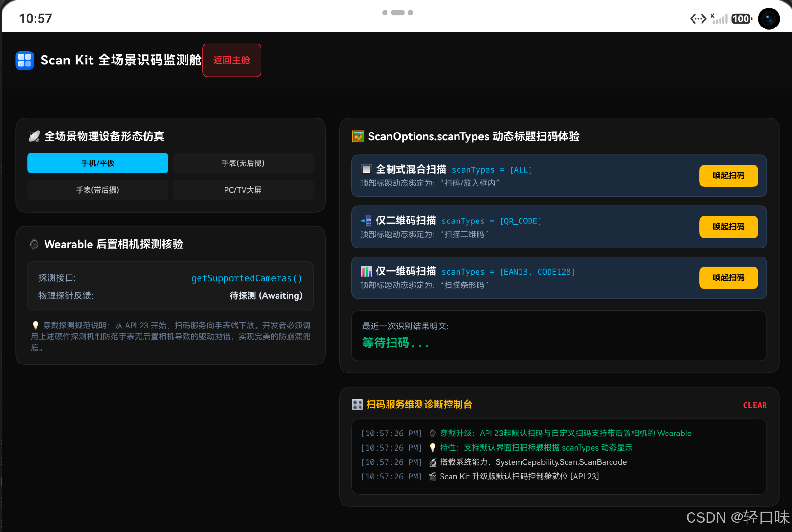792x532 pixels.
Task: Select the 手表(无后摄) device mode
Action: pyautogui.click(x=243, y=163)
